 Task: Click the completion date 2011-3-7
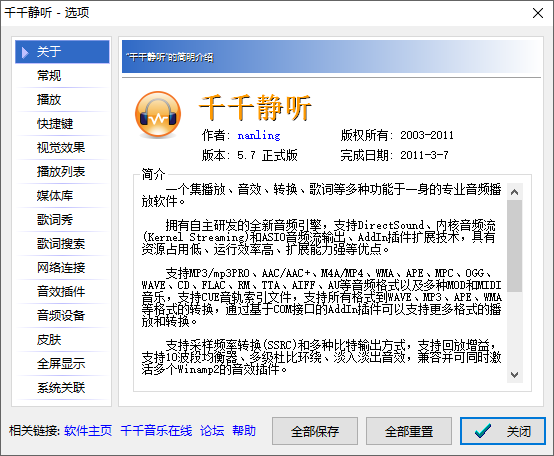tap(424, 155)
